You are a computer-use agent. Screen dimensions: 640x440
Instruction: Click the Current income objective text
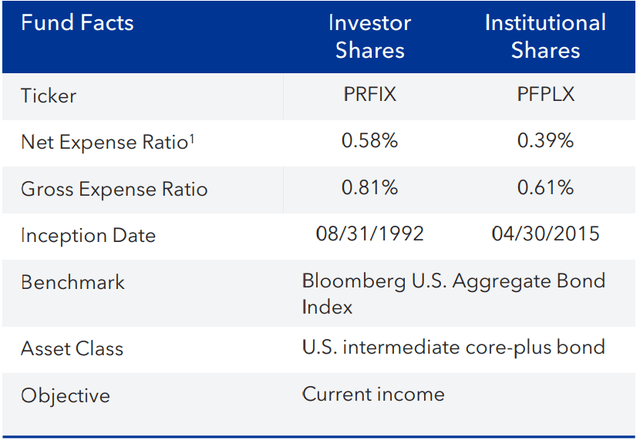point(373,394)
